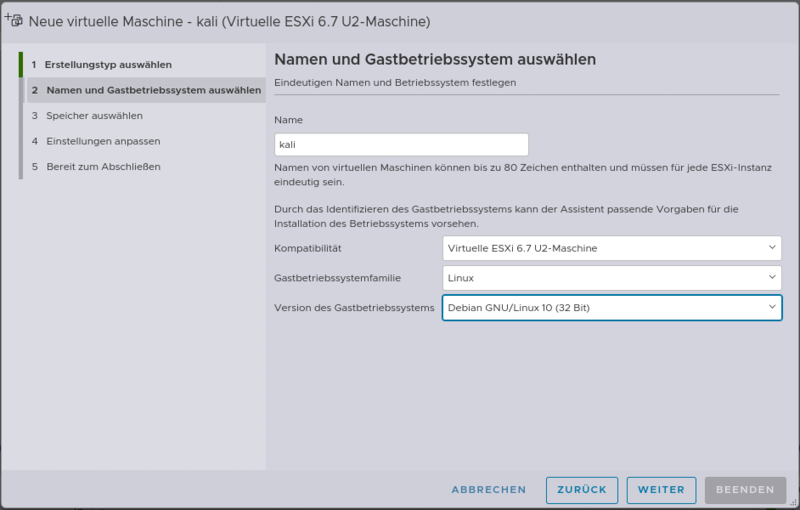800x510 pixels.
Task: Proceed with the Weiter button
Action: pos(661,490)
